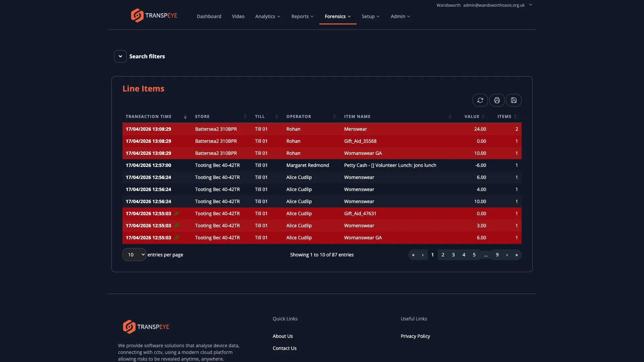The height and width of the screenshot is (362, 644).
Task: Print the Line Items report
Action: click(497, 100)
